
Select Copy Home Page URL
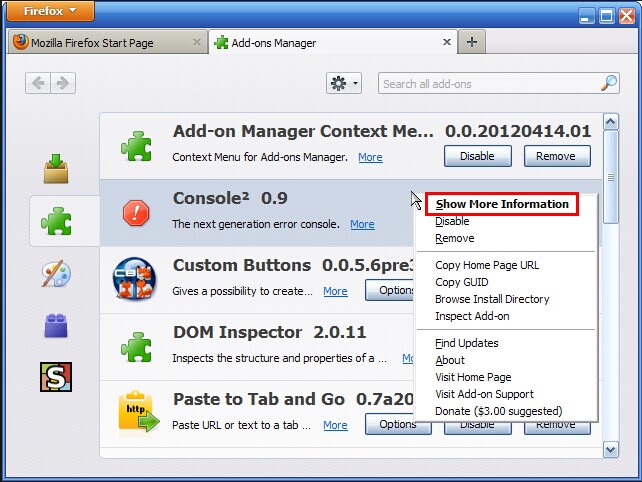pos(487,265)
